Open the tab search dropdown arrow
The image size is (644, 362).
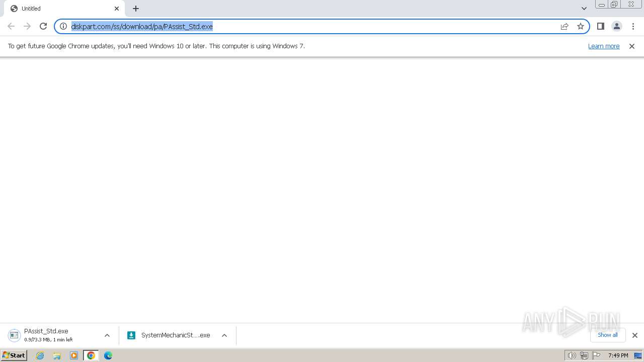(584, 9)
